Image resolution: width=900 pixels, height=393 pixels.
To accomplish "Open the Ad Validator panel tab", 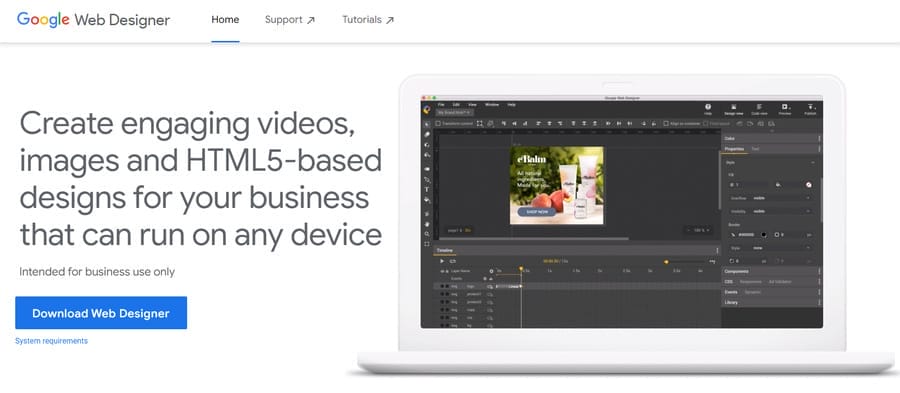I will [780, 282].
